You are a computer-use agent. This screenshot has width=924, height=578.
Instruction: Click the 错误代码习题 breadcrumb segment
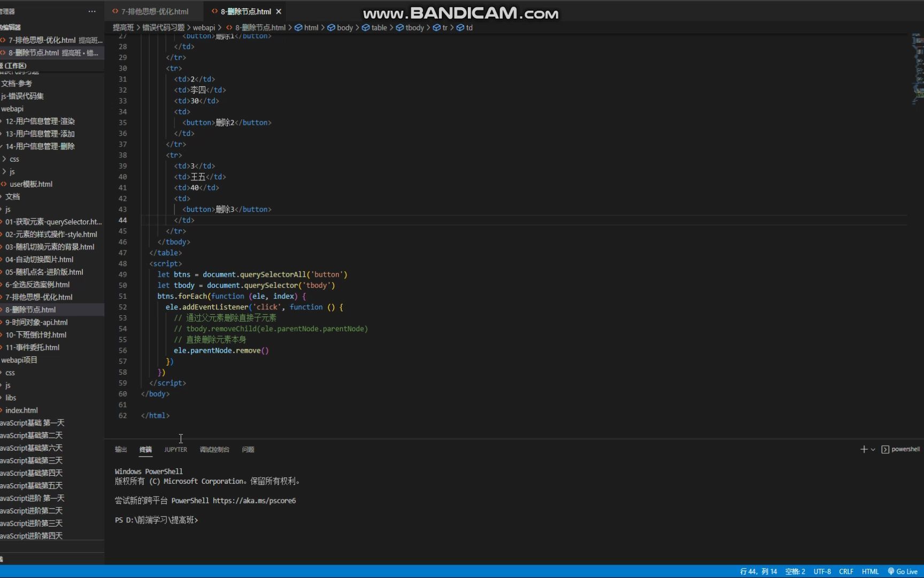click(163, 27)
